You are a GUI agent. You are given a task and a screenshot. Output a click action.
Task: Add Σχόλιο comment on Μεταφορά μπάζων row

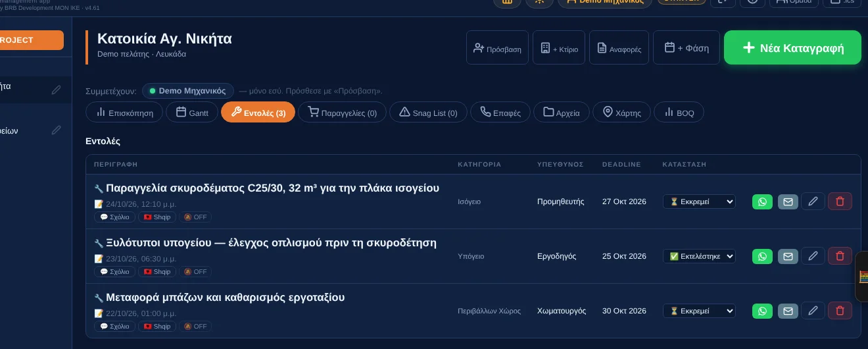[115, 326]
